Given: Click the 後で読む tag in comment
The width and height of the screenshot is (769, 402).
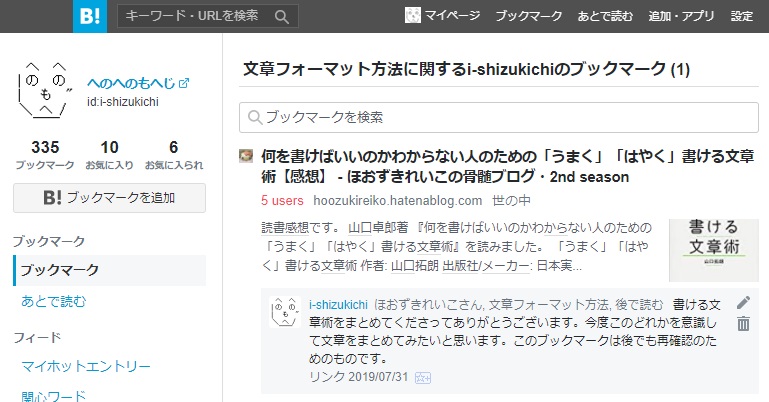Looking at the screenshot, I should click(x=639, y=305).
